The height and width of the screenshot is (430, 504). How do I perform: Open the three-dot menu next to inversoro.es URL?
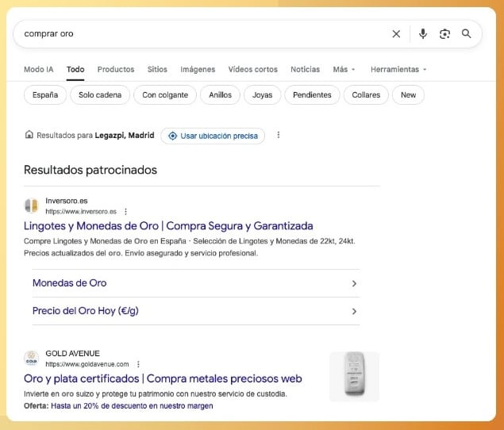tap(125, 212)
